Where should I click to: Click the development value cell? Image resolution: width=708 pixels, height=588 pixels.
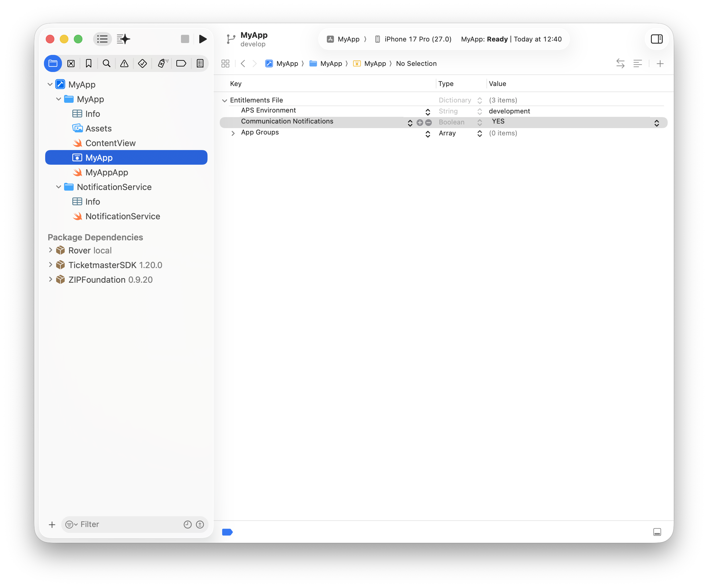click(509, 111)
